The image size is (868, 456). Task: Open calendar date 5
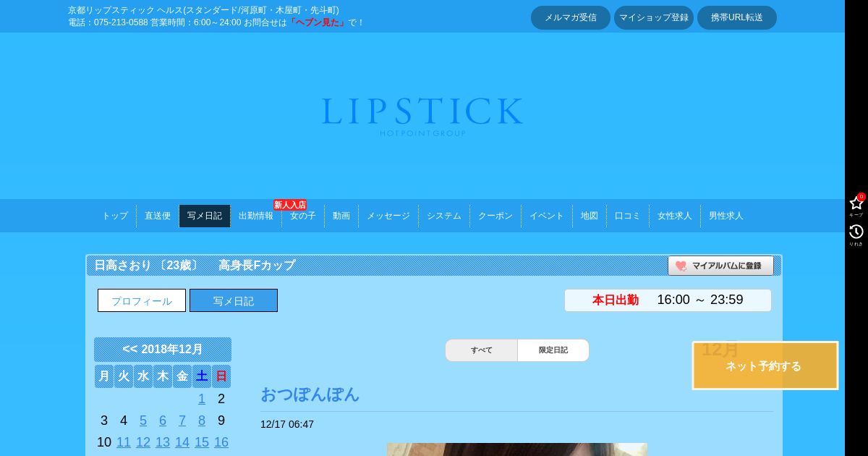(x=143, y=421)
